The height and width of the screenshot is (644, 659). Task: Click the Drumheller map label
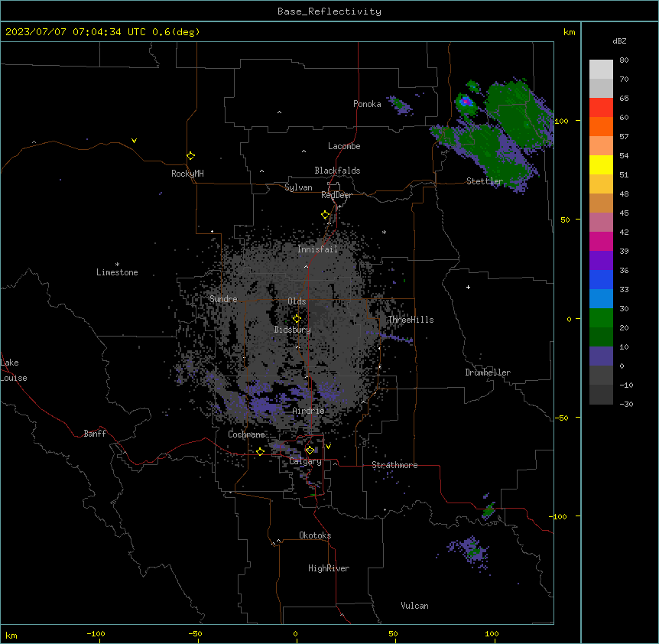[488, 372]
